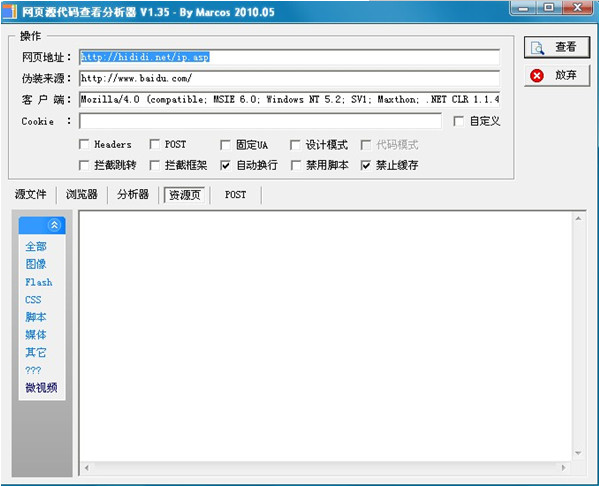Select the Flash resource filter link

(x=39, y=282)
